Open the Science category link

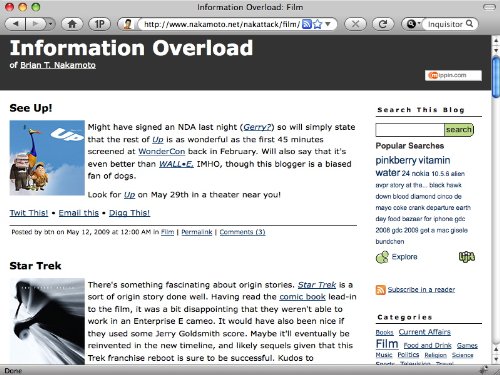tap(463, 355)
